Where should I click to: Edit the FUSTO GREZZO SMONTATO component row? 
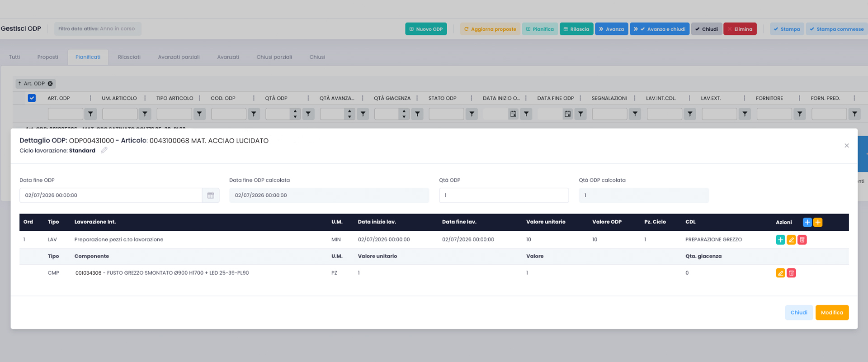pos(780,273)
